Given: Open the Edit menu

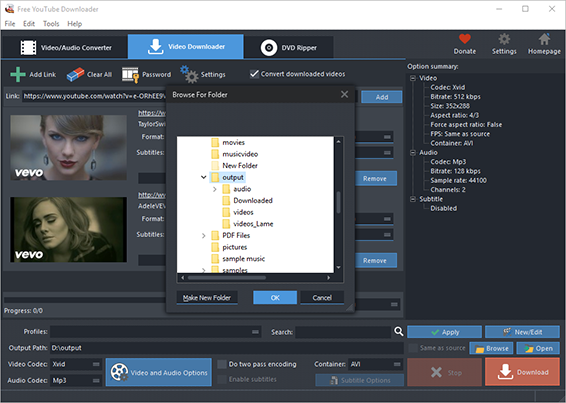Looking at the screenshot, I should [29, 24].
